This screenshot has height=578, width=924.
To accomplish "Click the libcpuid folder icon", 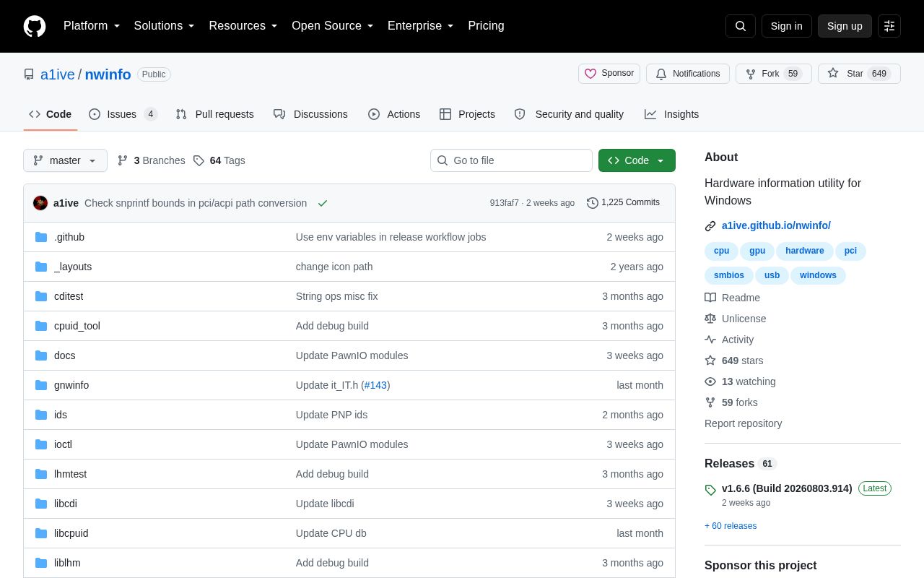I will [41, 533].
